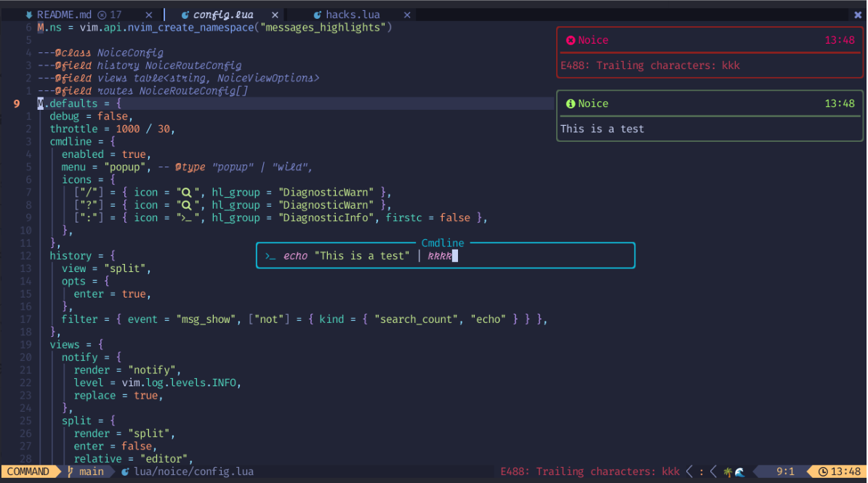Close the hacks.lua tab
868x483 pixels.
click(407, 15)
